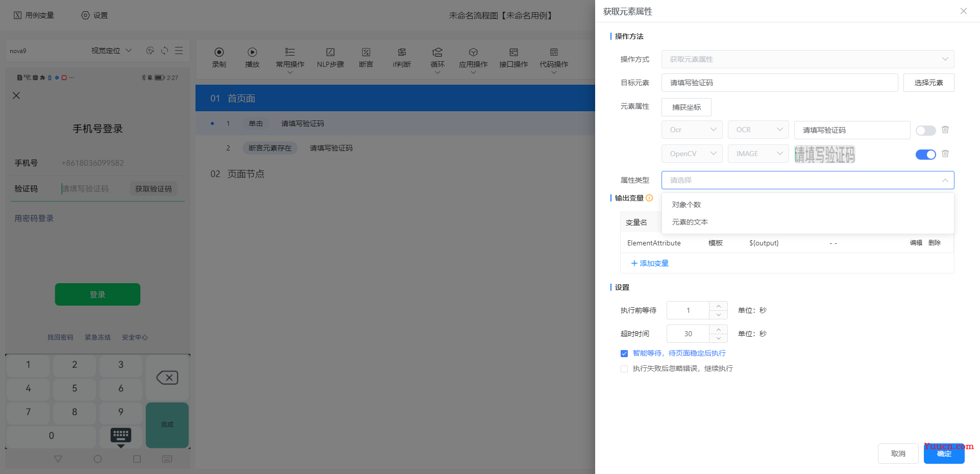Select 对象个数 from the dropdown list

click(807, 205)
